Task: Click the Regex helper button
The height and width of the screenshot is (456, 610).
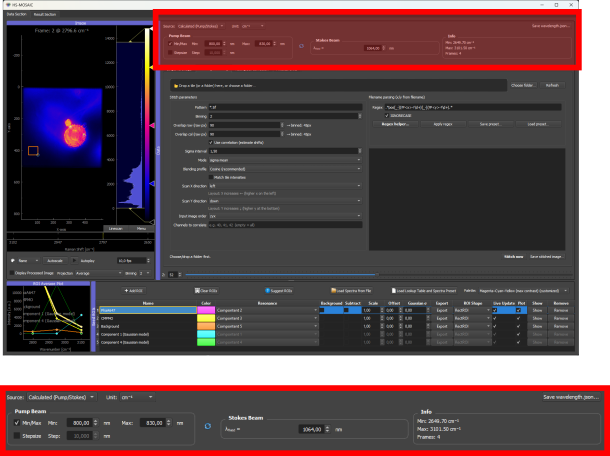Action: tap(395, 124)
